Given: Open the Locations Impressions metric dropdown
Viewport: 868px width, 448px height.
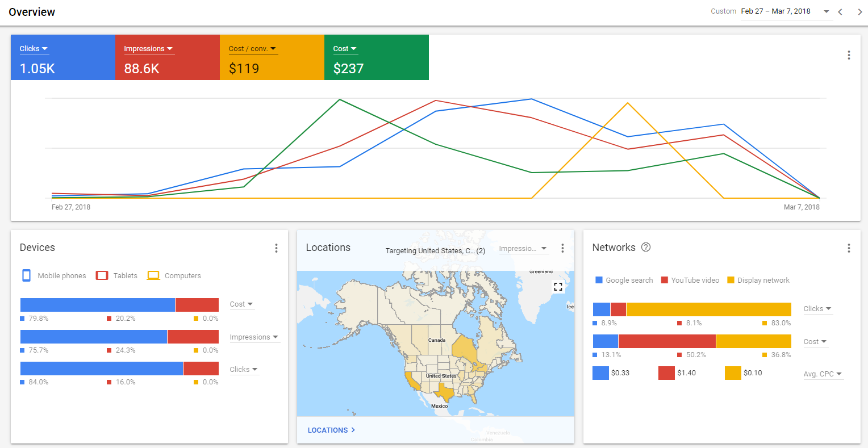Looking at the screenshot, I should pyautogui.click(x=523, y=249).
